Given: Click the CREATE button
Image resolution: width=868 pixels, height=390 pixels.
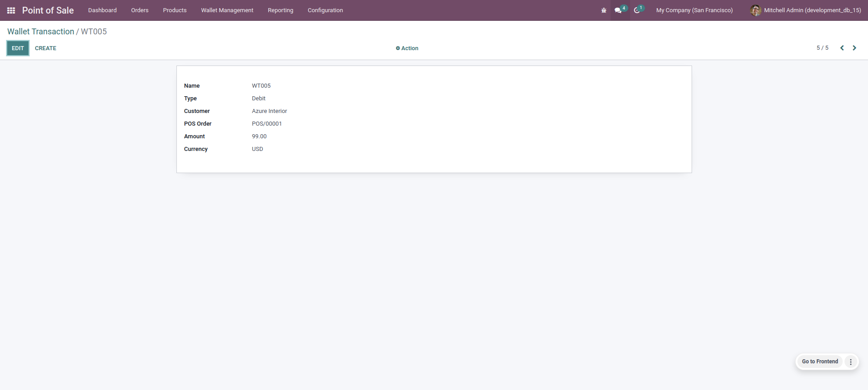Looking at the screenshot, I should point(46,48).
